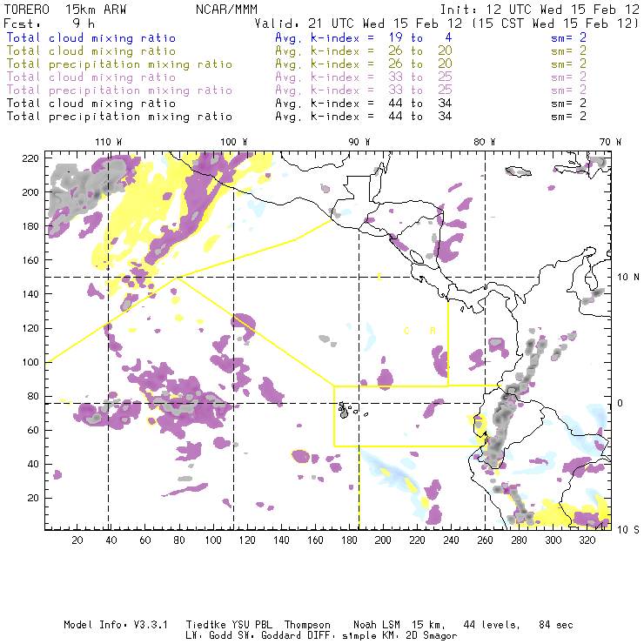Click the blue "sm= 2" value

(x=569, y=37)
